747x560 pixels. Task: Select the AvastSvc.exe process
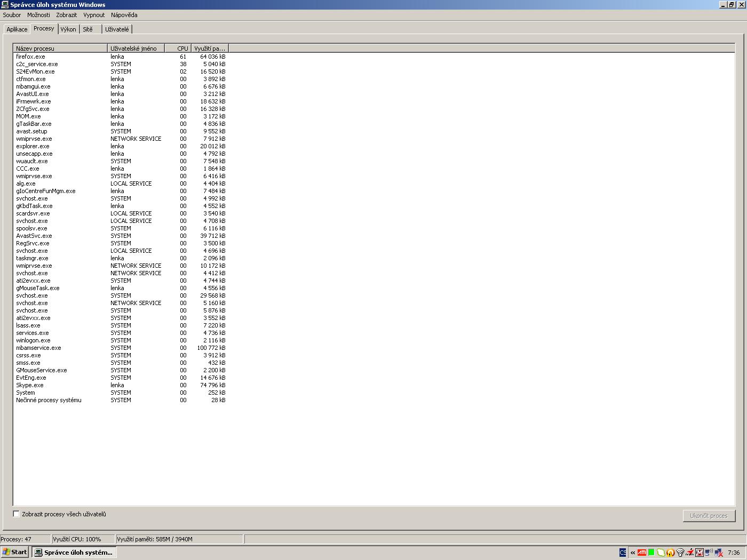121,236
